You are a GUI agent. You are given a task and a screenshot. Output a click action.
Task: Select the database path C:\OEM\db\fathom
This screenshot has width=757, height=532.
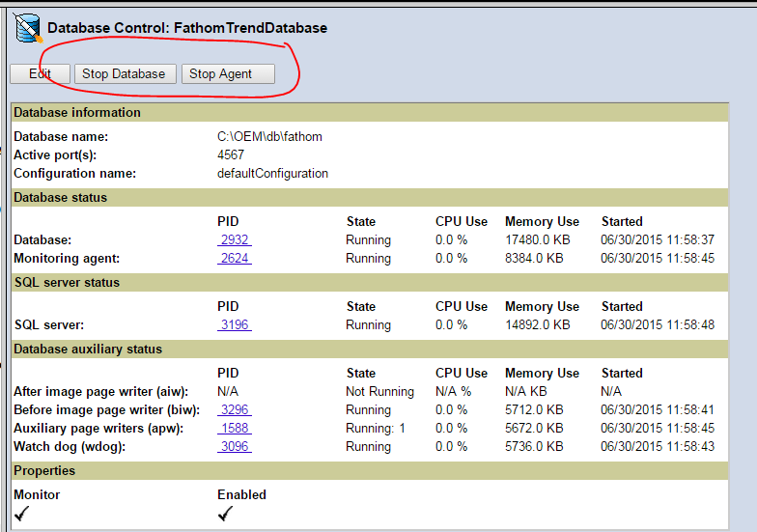(269, 137)
